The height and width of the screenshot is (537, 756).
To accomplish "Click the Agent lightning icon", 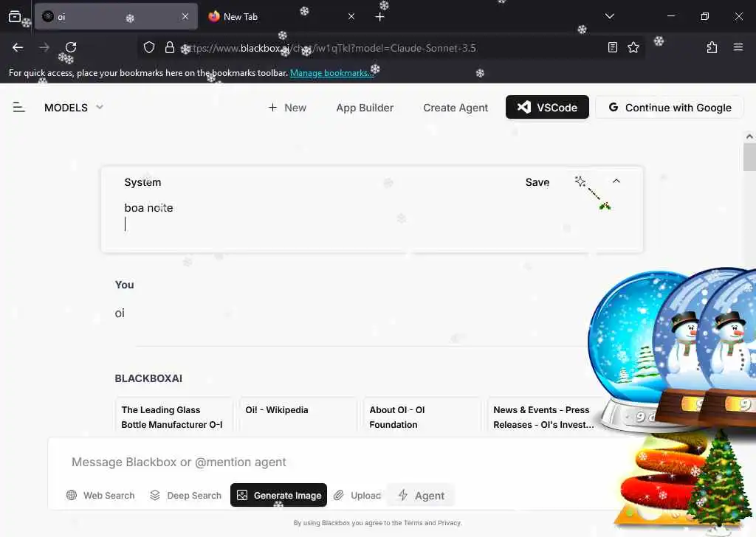I will (403, 495).
